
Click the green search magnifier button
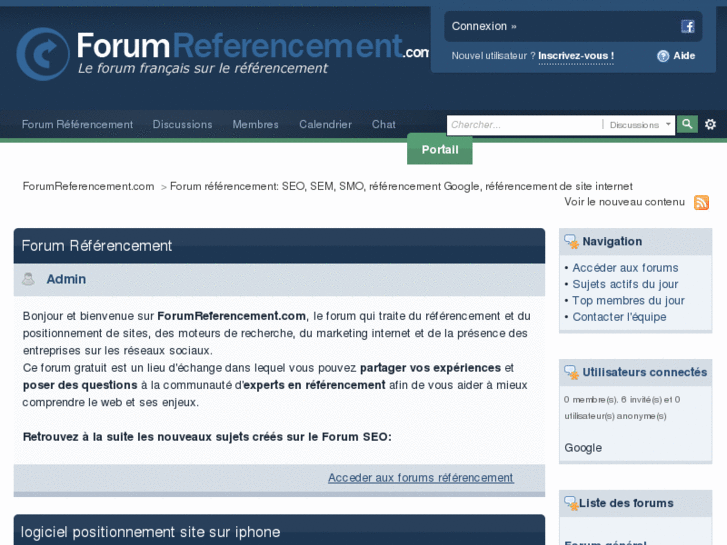coord(687,124)
